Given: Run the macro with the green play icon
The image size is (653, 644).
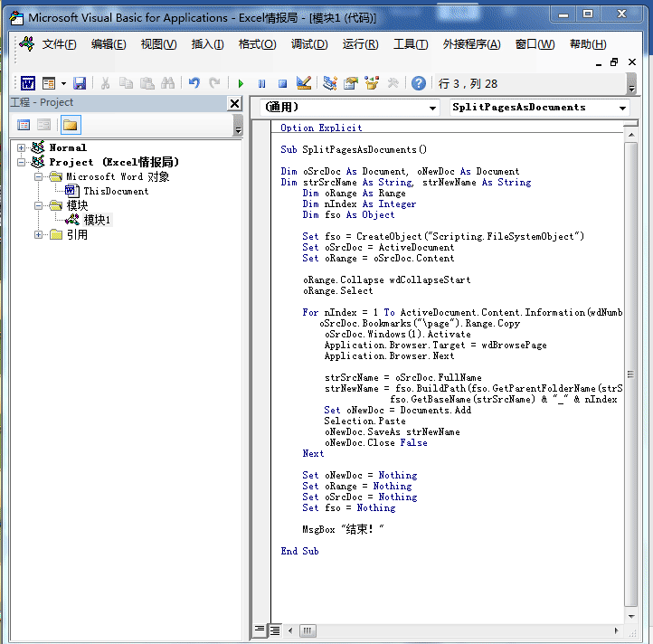Looking at the screenshot, I should click(241, 84).
